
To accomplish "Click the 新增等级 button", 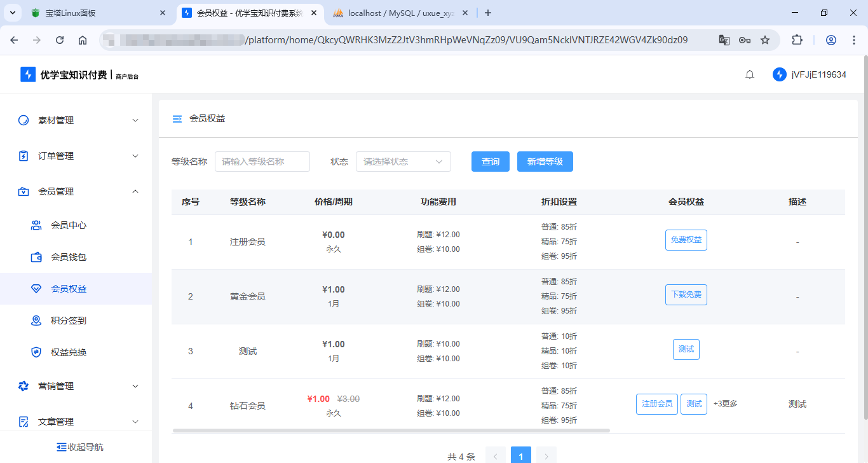I will pos(545,162).
